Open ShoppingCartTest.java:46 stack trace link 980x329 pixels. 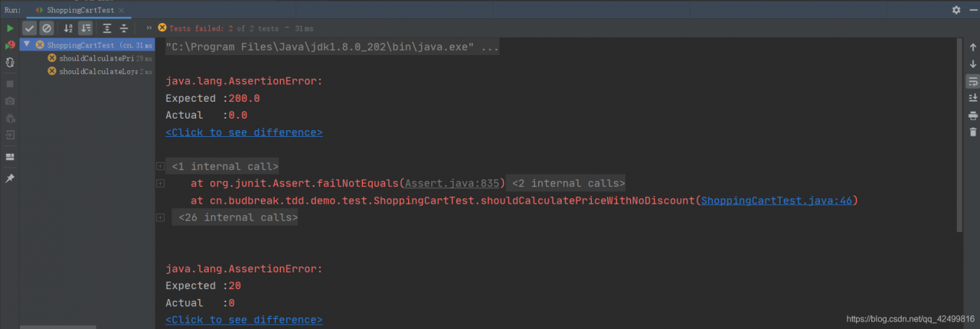(x=776, y=200)
